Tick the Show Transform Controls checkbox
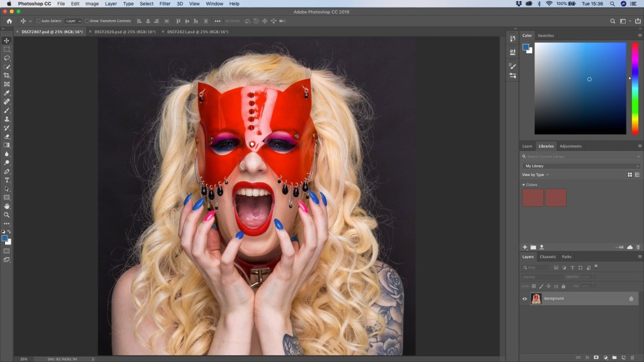Screen dimensions: 644x362 [x=87, y=21]
